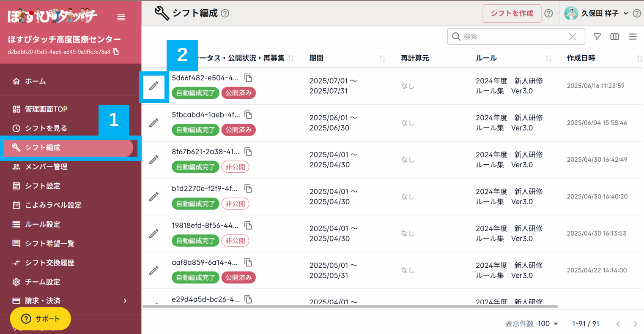Open メンバー管理 in the sidebar
Viewport: 644px width, 334px height.
(x=46, y=167)
